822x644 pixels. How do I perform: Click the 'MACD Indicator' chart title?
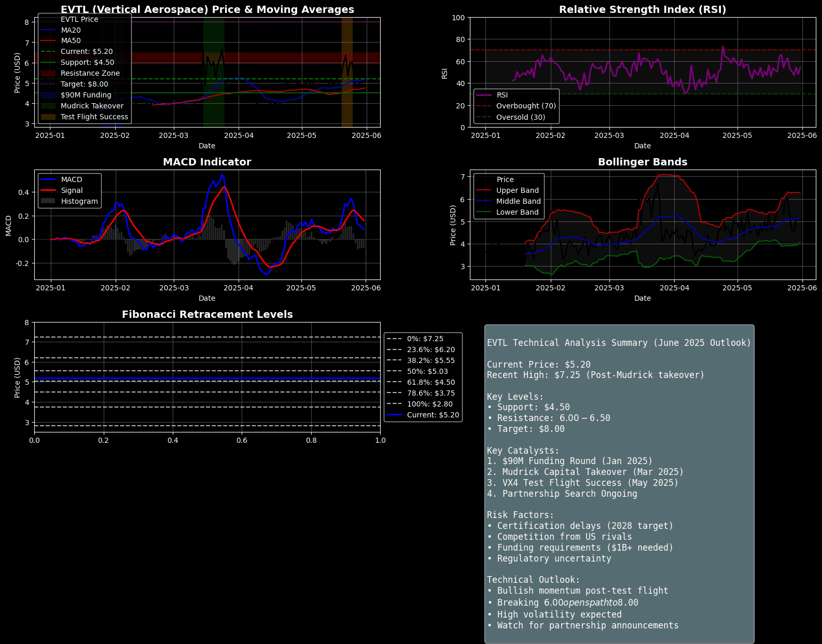(207, 162)
